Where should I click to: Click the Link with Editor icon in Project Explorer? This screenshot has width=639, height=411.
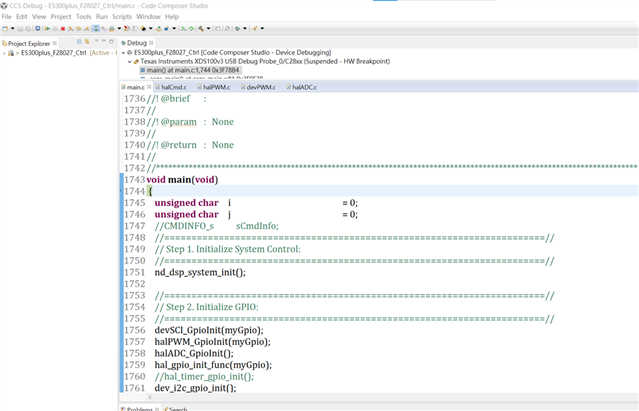pyautogui.click(x=85, y=44)
